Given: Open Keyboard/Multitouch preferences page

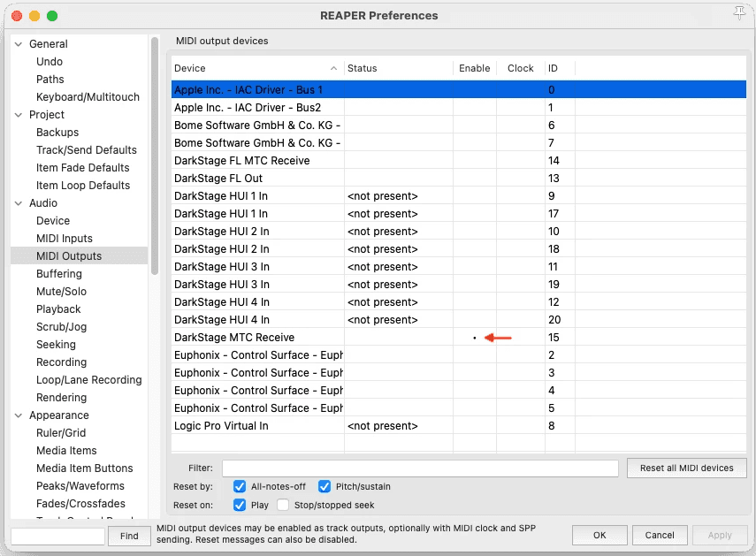Looking at the screenshot, I should (x=88, y=97).
